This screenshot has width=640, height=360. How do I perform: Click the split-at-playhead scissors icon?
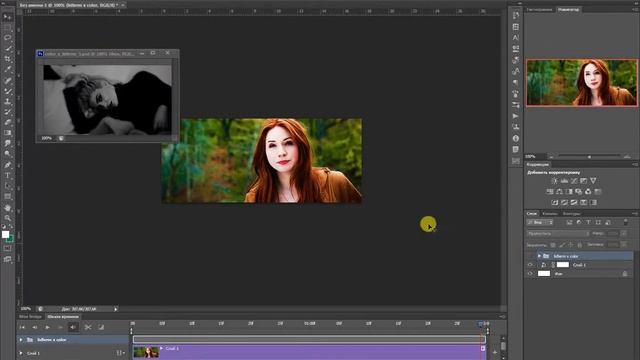tap(88, 327)
